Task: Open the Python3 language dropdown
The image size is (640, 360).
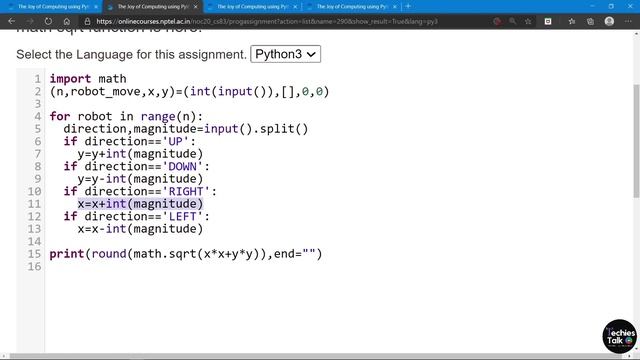Action: click(286, 54)
